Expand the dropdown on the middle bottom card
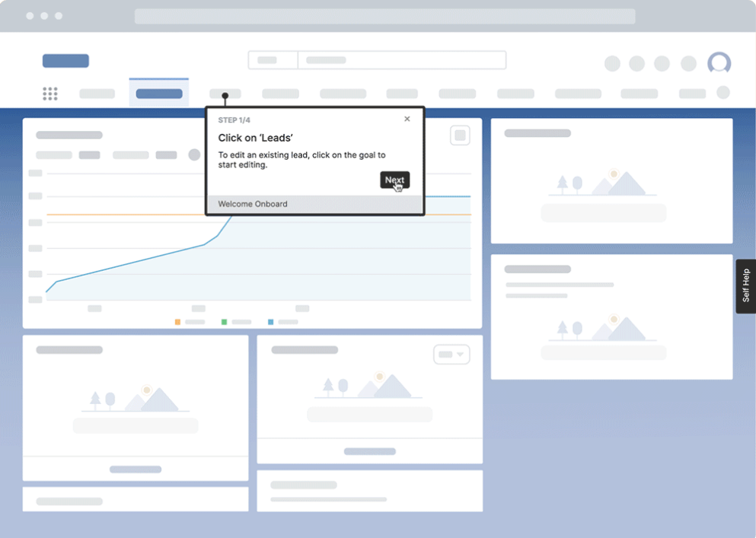This screenshot has height=538, width=756. (x=451, y=355)
